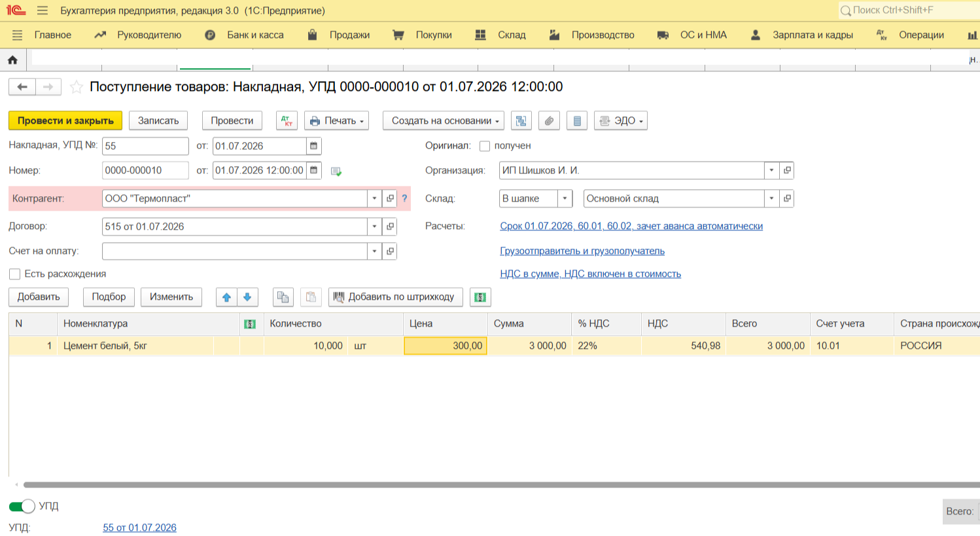Screen dimensions: 980x536
Task: Click the green table icon after Добавить по штрихкоду
Action: coord(480,297)
